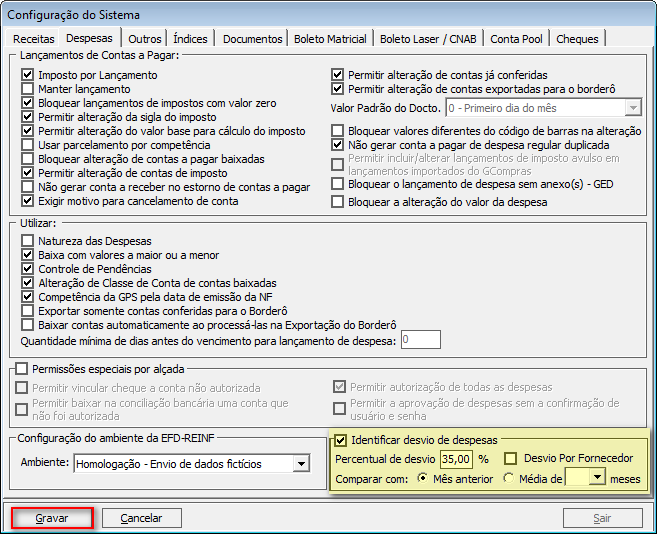Click the Percentual de desvio field
The width and height of the screenshot is (657, 534).
[456, 459]
